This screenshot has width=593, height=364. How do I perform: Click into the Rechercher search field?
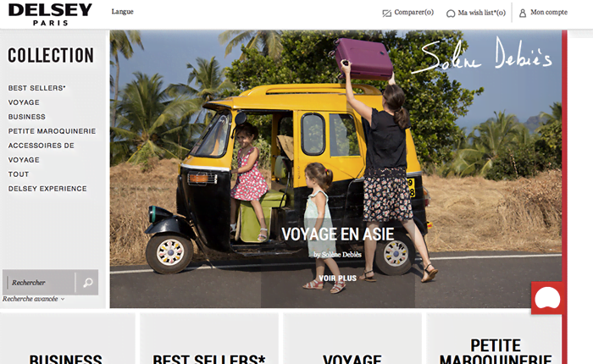41,283
